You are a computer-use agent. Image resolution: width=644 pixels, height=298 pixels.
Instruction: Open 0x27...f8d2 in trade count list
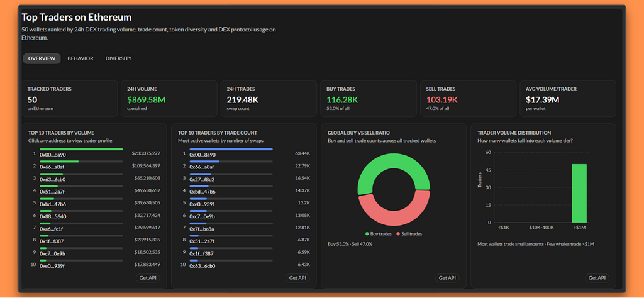tap(202, 179)
